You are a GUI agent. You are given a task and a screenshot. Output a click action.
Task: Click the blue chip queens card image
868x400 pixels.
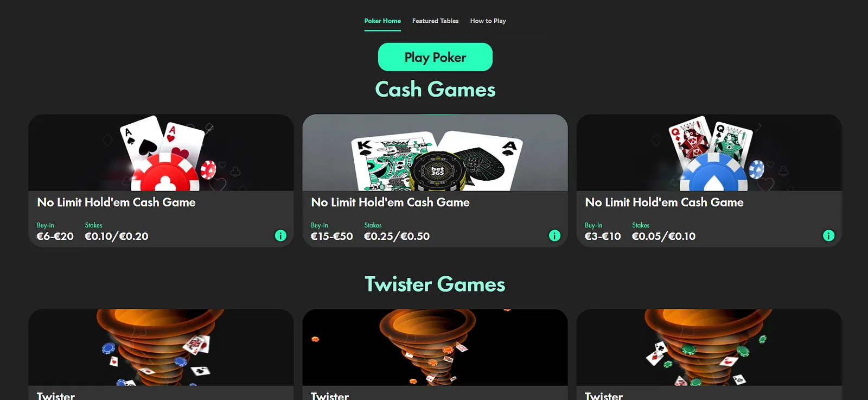709,153
